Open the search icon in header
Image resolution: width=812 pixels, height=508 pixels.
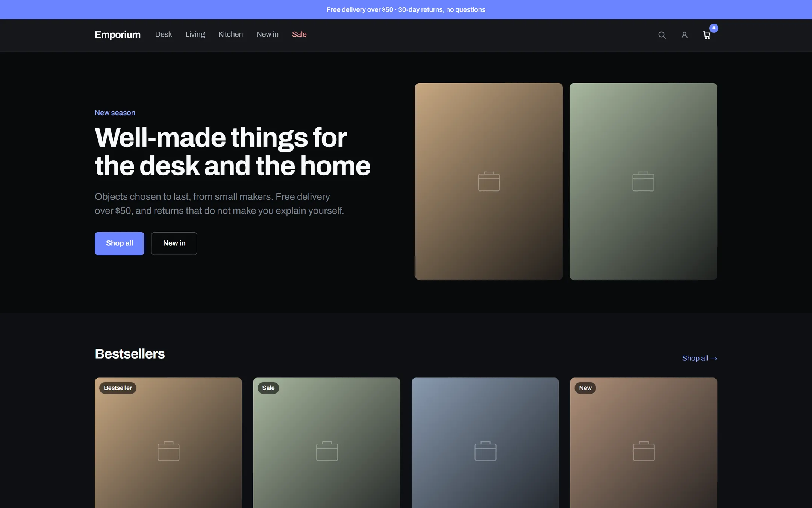coord(662,35)
